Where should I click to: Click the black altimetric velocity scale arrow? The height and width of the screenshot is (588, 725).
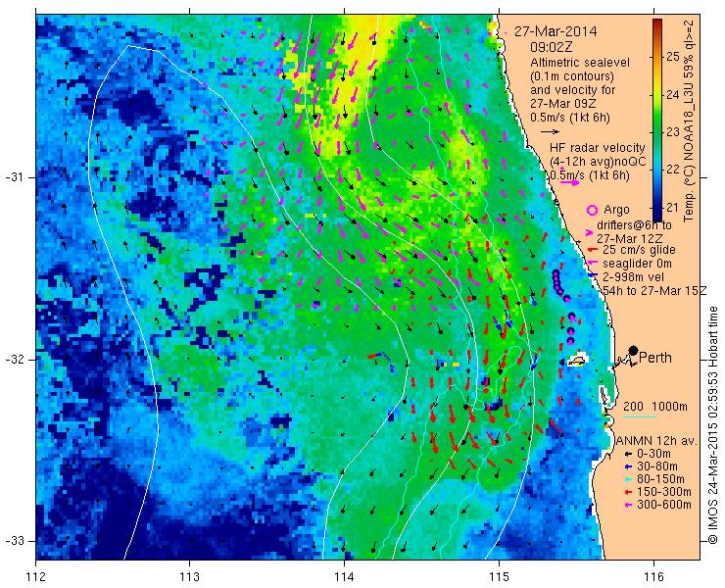(x=551, y=132)
